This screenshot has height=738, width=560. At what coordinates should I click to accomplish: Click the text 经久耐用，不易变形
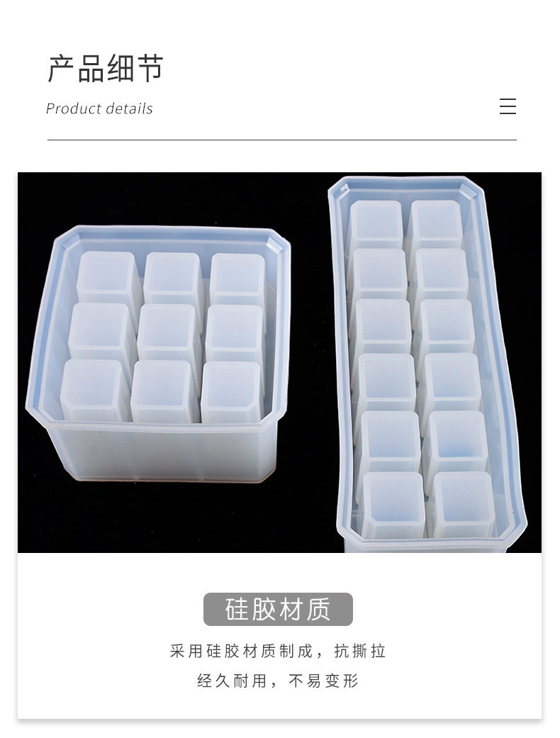(x=278, y=681)
